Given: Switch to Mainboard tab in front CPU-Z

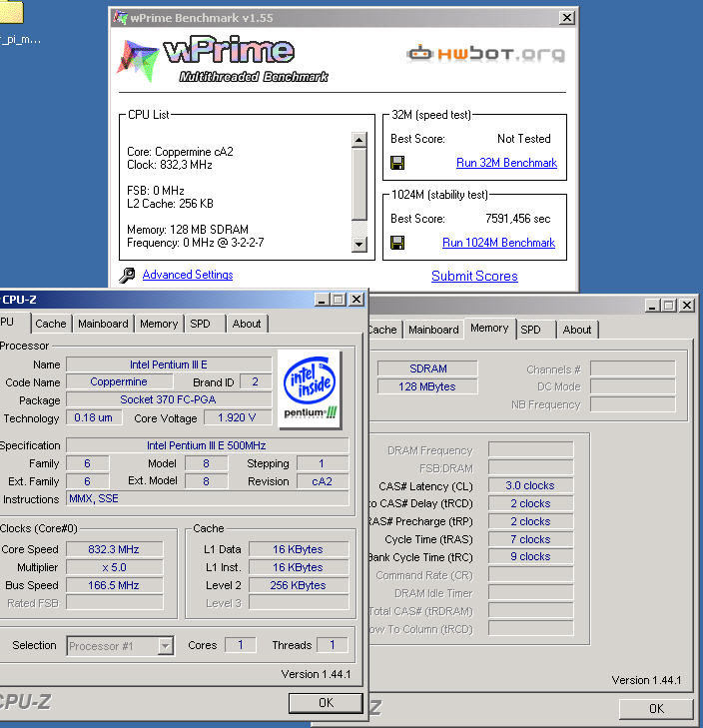Looking at the screenshot, I should pos(103,324).
